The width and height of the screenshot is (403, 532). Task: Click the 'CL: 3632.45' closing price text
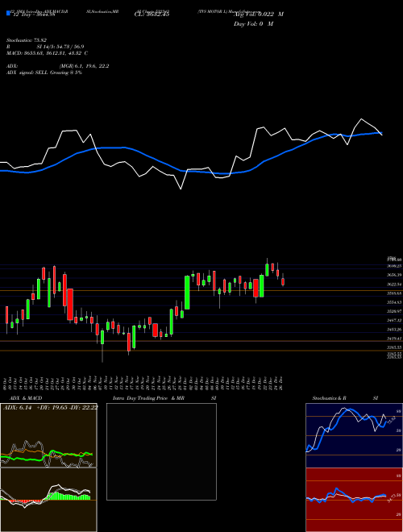coord(152,15)
